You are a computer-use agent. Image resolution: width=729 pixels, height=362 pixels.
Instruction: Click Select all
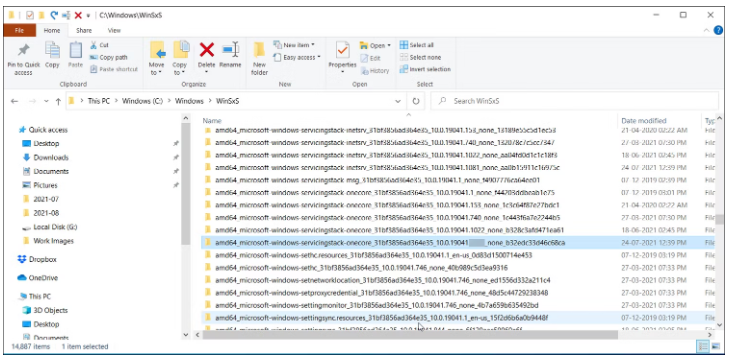point(417,45)
